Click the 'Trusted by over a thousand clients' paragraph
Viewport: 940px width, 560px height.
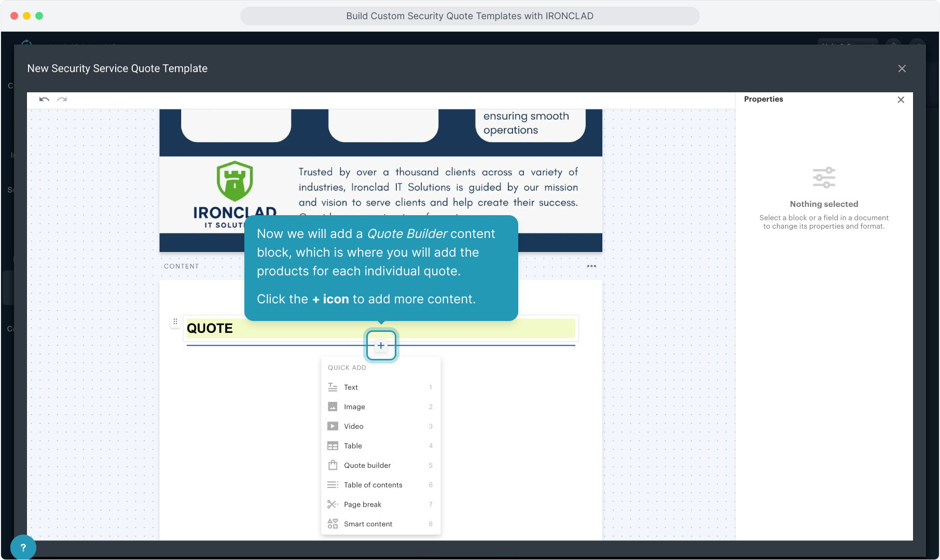coord(438,187)
